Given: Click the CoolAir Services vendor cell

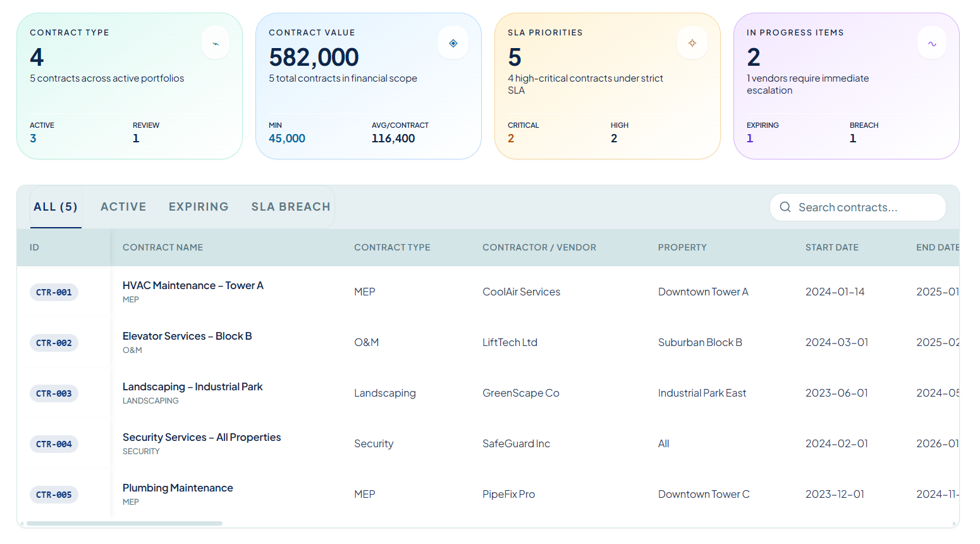Looking at the screenshot, I should [x=522, y=292].
